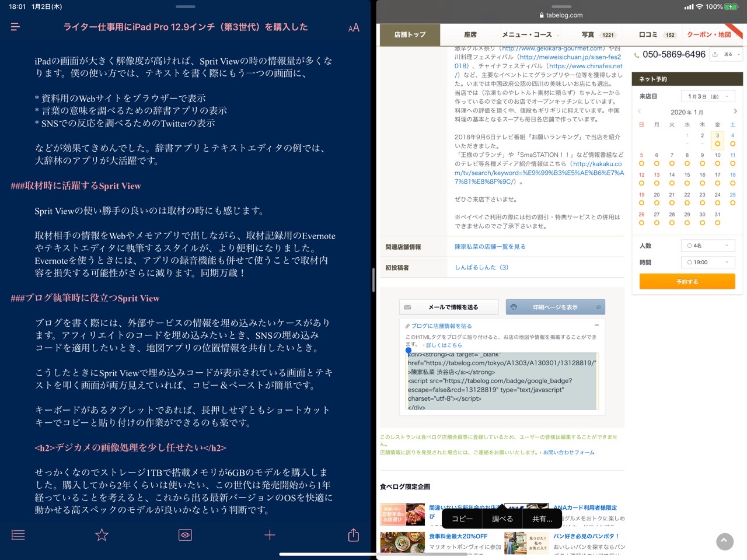The width and height of the screenshot is (747, 560).
Task: Open ANAカード利用者様限定 promo link
Action: click(585, 508)
